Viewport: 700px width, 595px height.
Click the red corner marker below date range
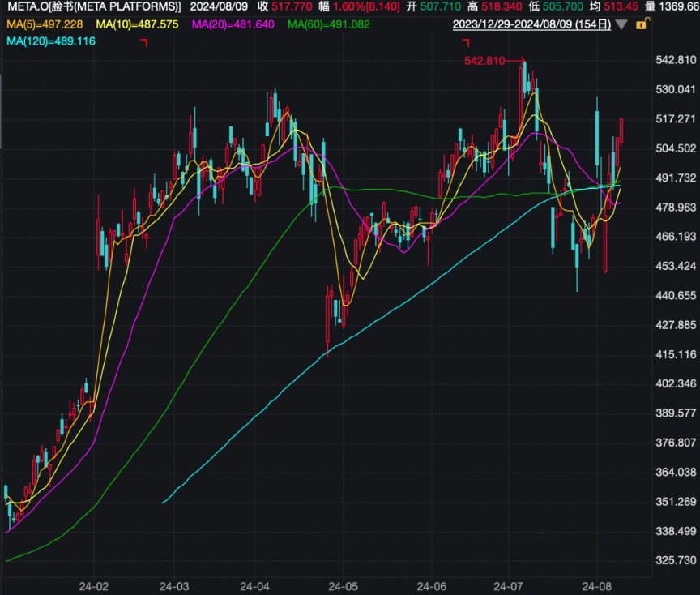point(466,42)
